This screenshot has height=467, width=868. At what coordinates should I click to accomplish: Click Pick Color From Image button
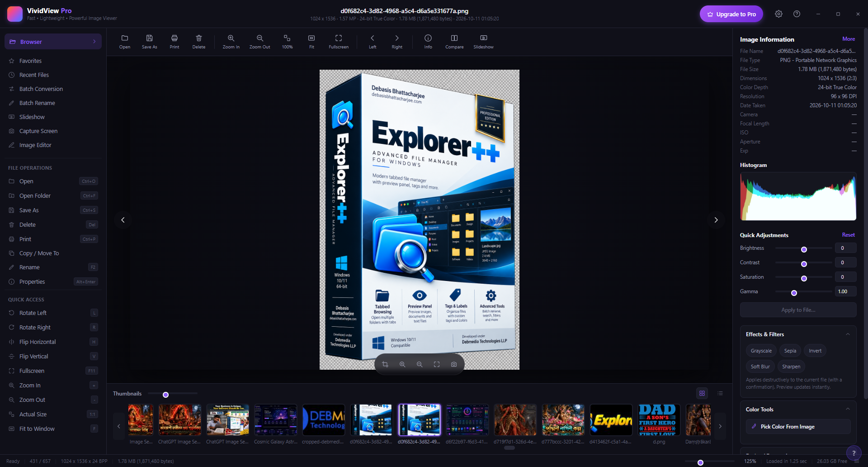[798, 426]
